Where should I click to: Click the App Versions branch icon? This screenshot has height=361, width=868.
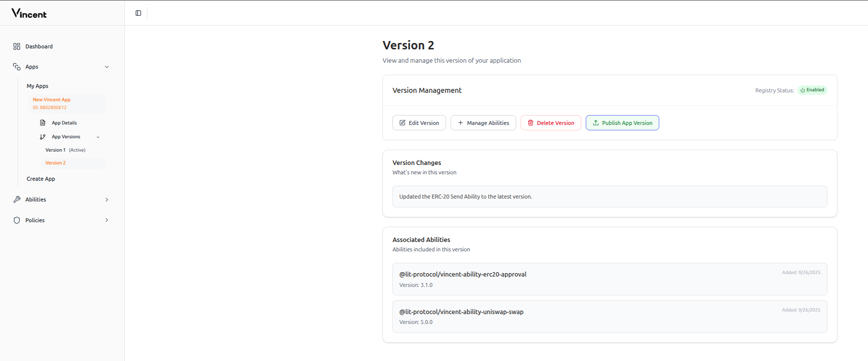[43, 137]
